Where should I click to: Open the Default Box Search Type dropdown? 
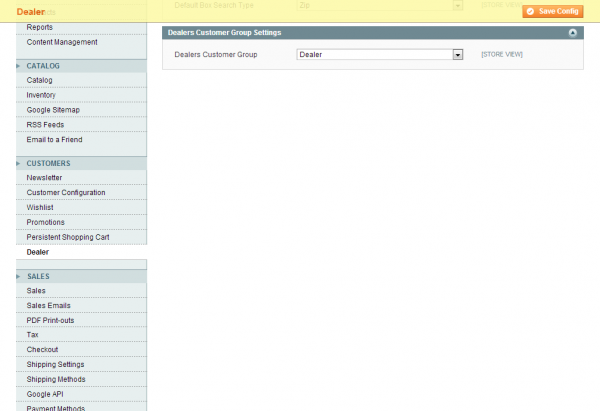(x=380, y=5)
